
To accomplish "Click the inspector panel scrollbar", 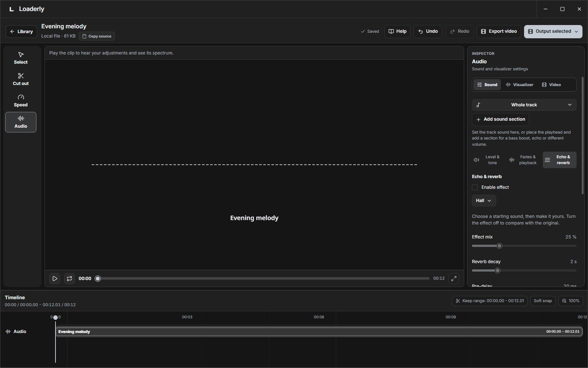I will pyautogui.click(x=583, y=135).
